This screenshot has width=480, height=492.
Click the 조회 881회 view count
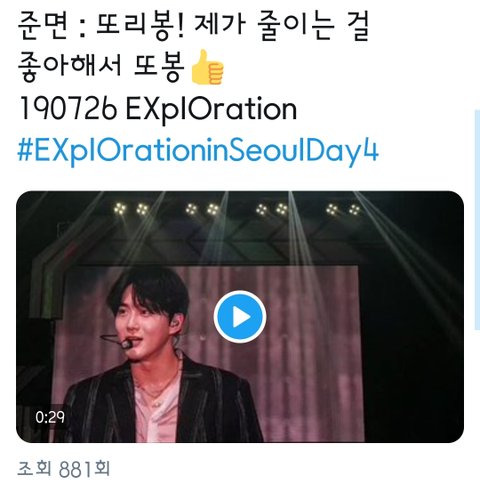click(x=63, y=469)
